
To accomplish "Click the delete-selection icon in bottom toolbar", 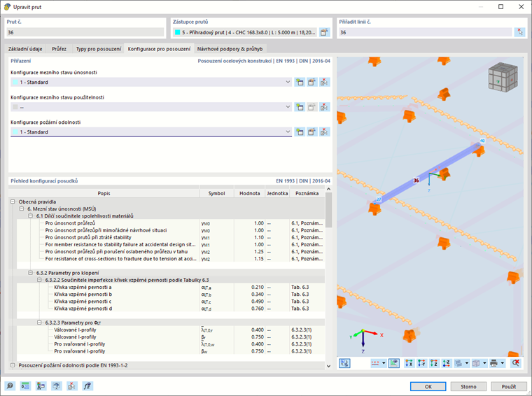I will pyautogui.click(x=72, y=386).
